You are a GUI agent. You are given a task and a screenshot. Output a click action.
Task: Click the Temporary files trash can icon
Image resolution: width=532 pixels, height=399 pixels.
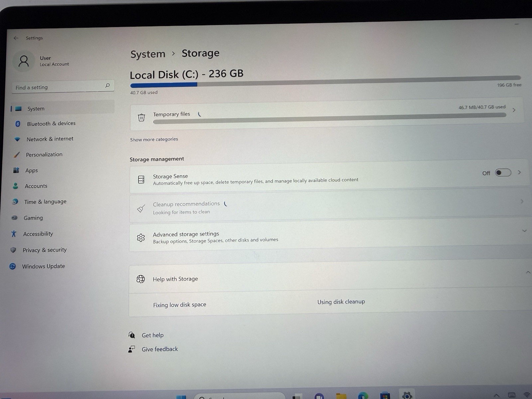[141, 117]
